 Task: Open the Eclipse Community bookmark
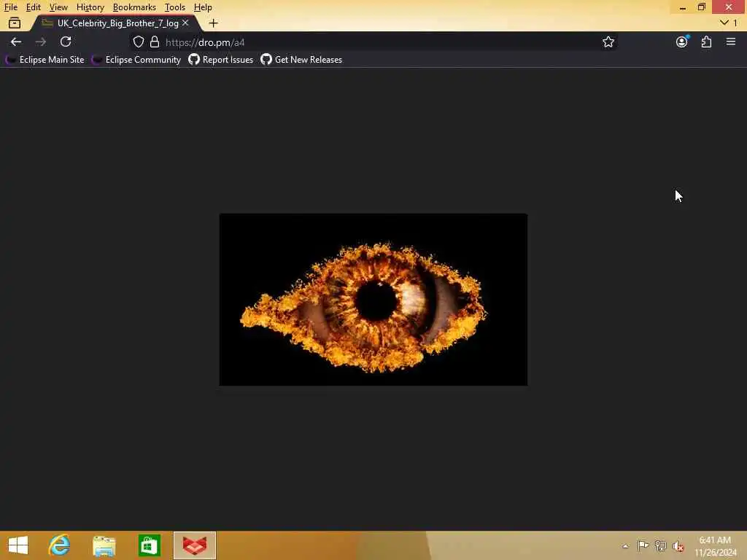pos(136,60)
